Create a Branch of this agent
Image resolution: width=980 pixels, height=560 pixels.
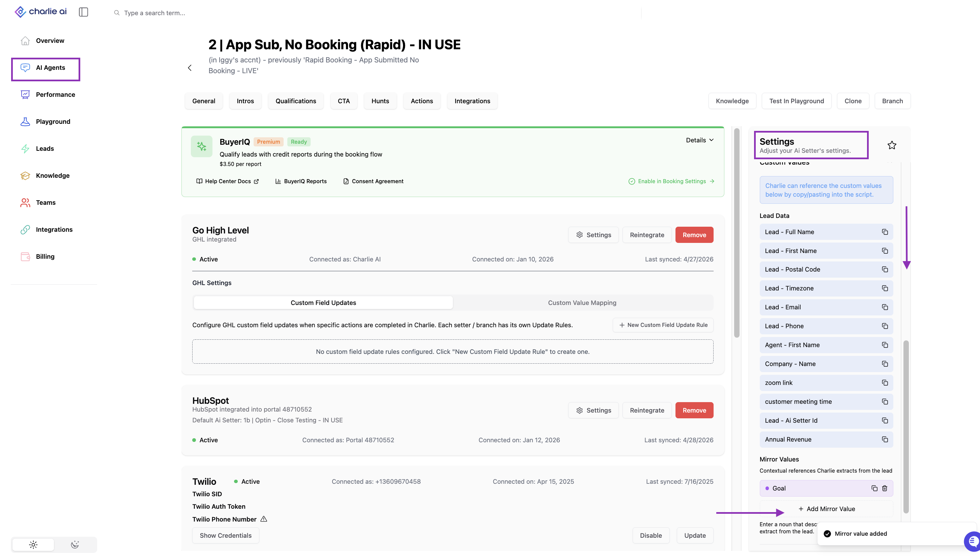pos(892,101)
